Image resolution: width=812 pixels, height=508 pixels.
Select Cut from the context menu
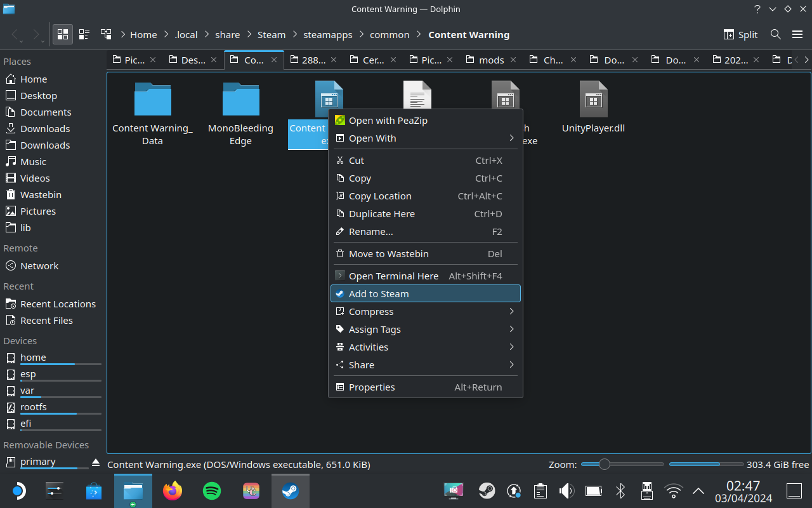(426, 161)
